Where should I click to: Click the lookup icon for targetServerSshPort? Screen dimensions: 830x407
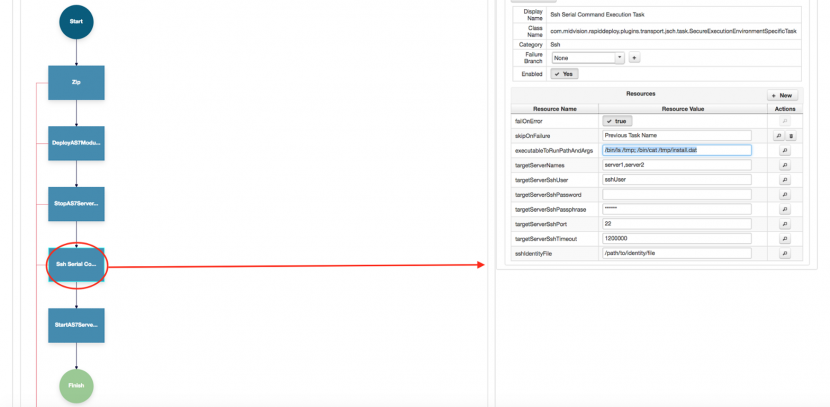click(x=784, y=224)
